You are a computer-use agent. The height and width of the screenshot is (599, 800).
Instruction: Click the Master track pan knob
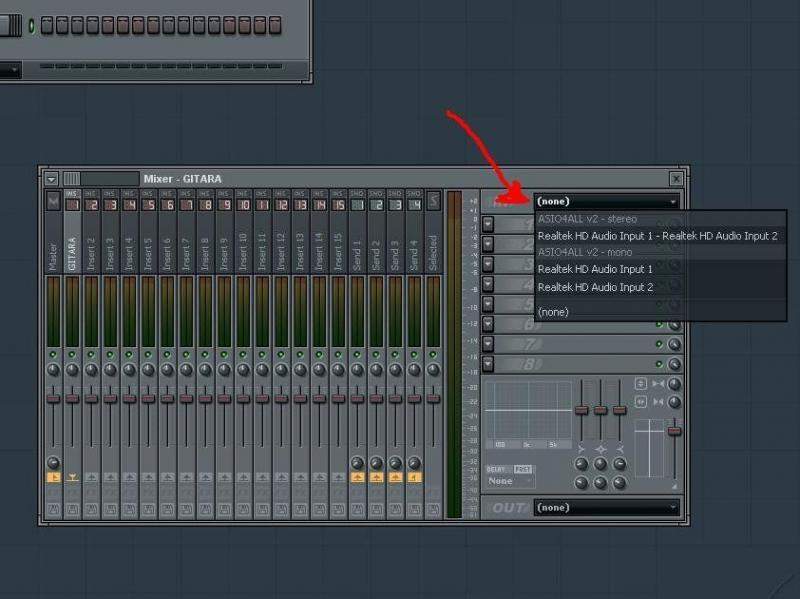[53, 370]
